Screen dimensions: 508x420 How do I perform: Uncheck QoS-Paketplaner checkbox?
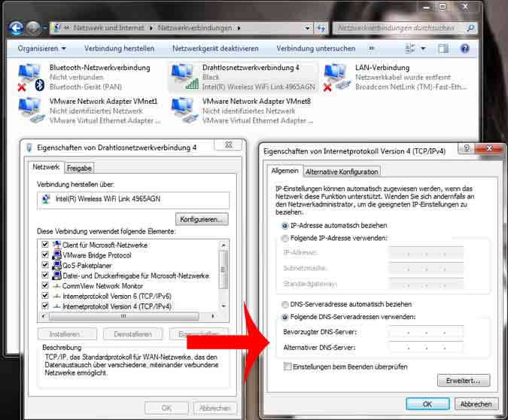tap(45, 265)
